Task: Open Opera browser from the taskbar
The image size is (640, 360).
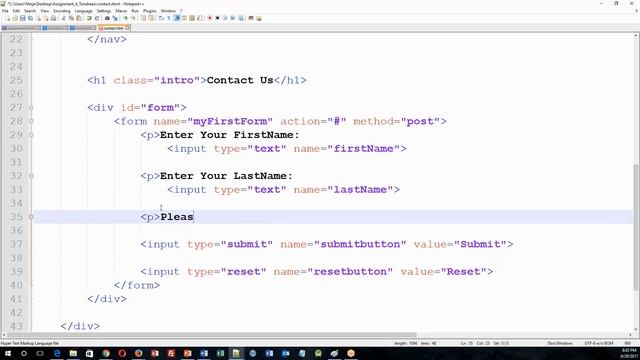Action: point(122,353)
